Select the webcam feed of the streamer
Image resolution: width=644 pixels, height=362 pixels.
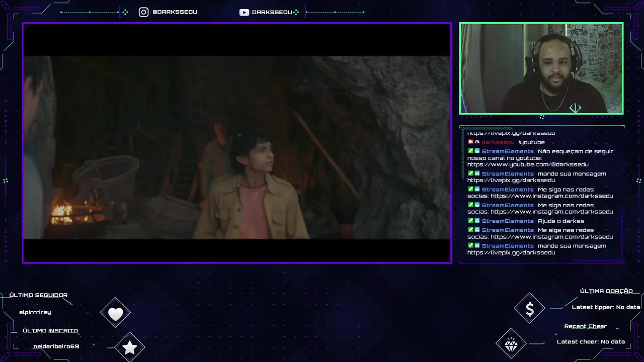[x=541, y=68]
